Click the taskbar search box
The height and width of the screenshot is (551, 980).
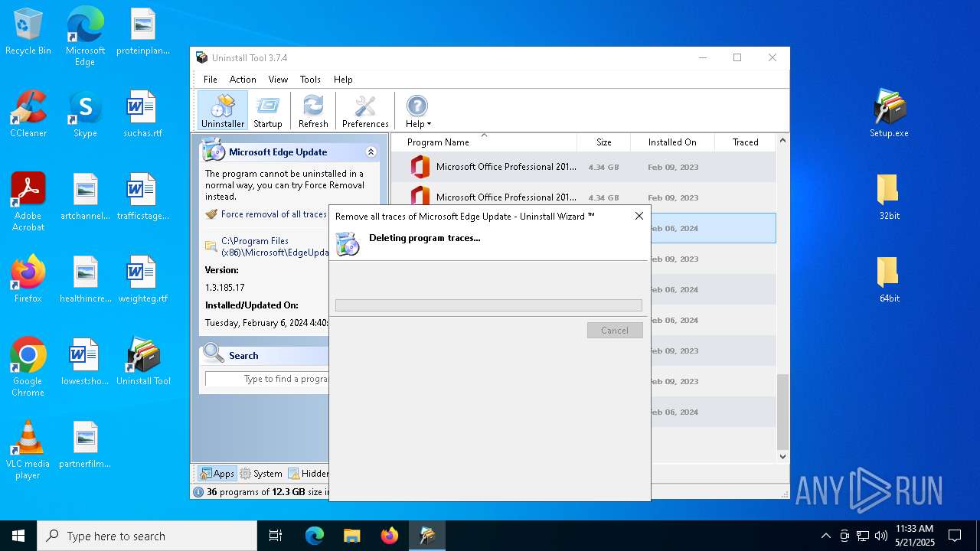147,536
